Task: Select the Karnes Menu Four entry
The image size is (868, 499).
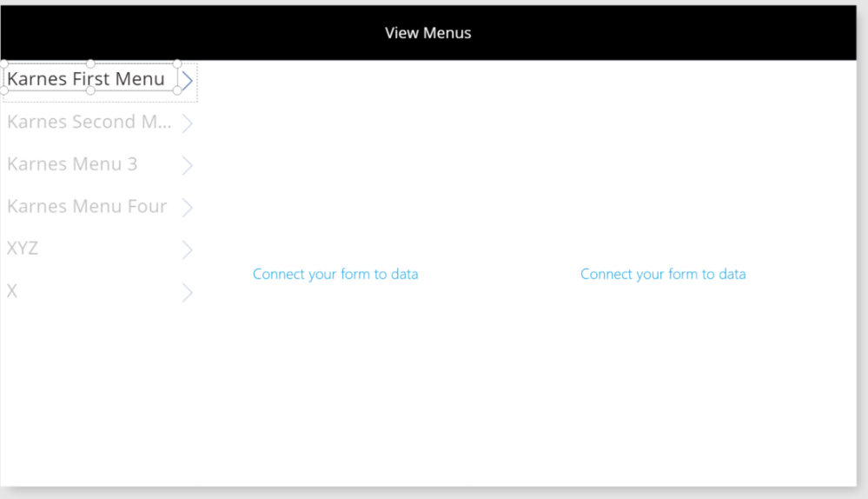Action: [87, 207]
